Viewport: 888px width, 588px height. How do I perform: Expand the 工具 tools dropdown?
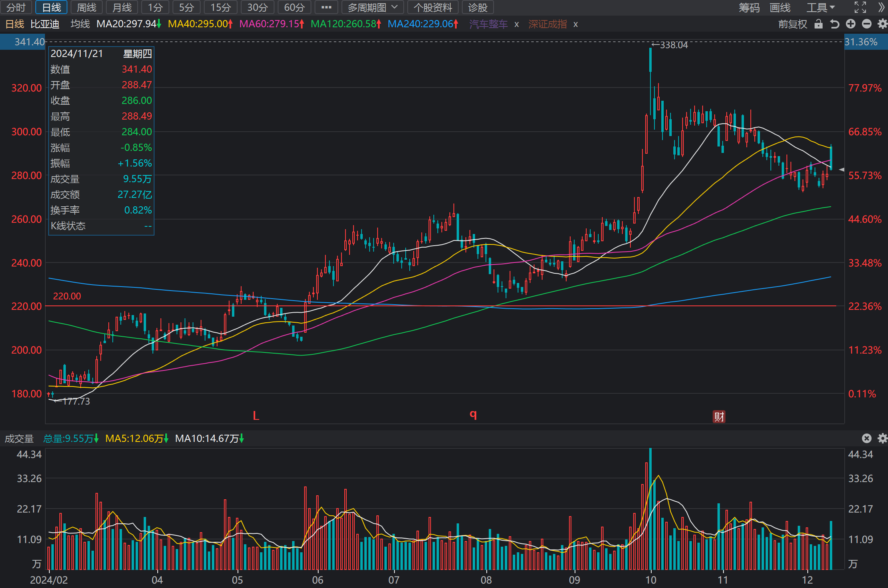pos(820,7)
